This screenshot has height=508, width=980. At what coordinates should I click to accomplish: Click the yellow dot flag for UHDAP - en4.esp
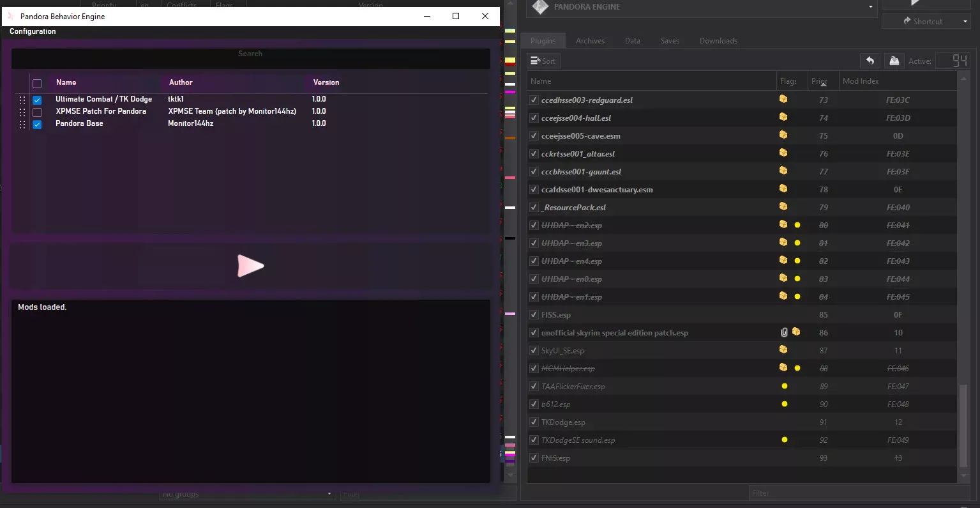click(797, 261)
